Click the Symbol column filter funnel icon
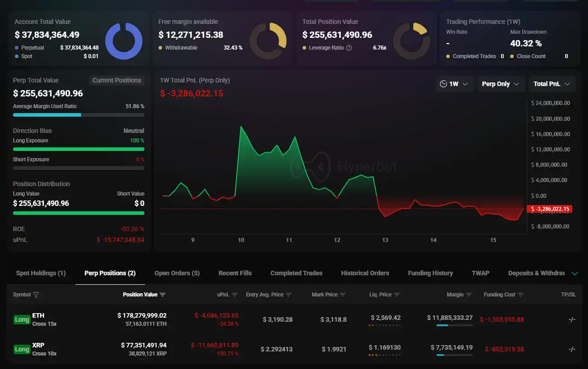Screen dimensions: 588x369 click(36, 295)
